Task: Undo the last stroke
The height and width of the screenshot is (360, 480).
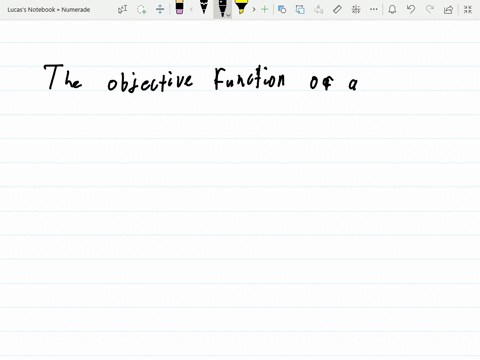Action: coord(411,9)
